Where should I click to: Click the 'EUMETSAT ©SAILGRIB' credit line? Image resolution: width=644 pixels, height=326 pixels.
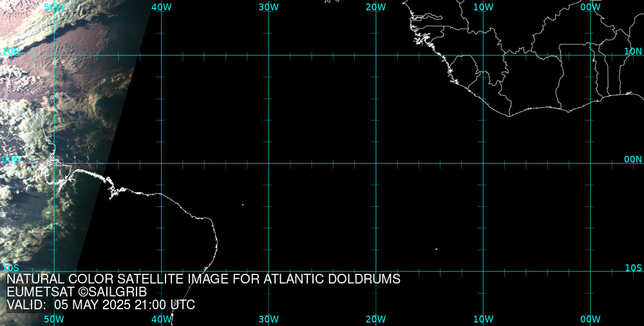(x=77, y=292)
